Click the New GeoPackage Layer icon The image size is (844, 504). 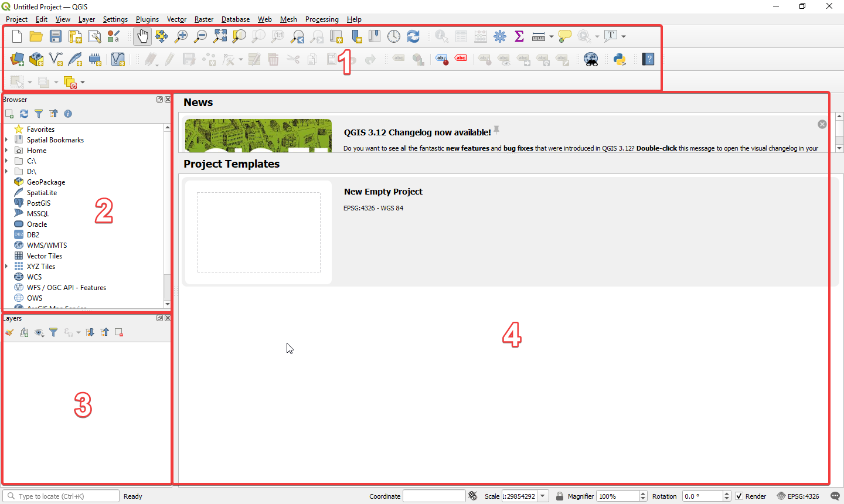tap(36, 59)
